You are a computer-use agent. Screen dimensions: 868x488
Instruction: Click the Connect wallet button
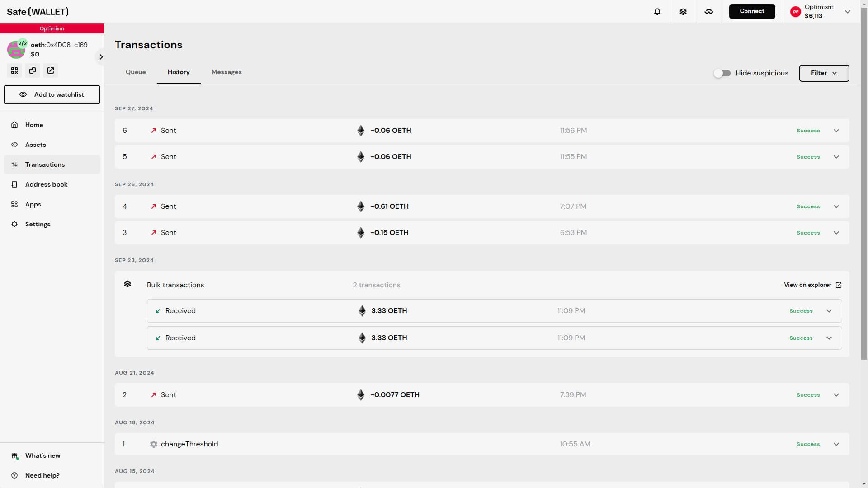click(752, 11)
